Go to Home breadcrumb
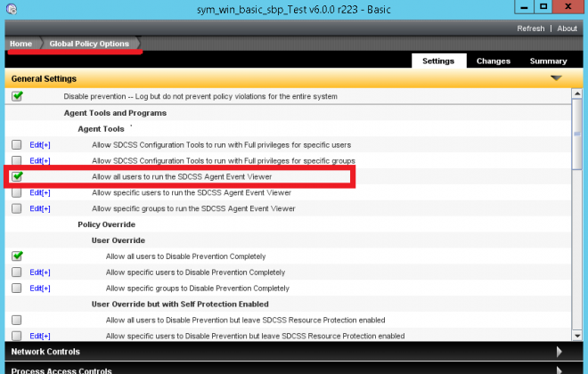This screenshot has width=588, height=374. pyautogui.click(x=21, y=44)
